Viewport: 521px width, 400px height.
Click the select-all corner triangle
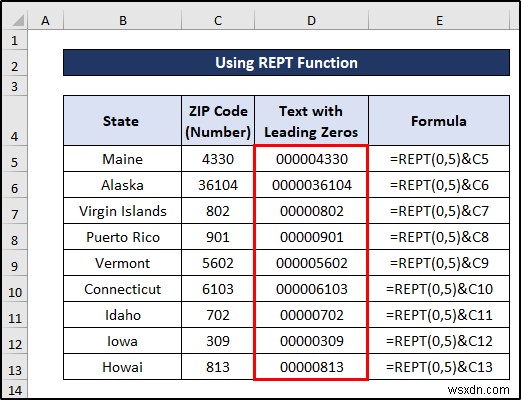point(15,20)
